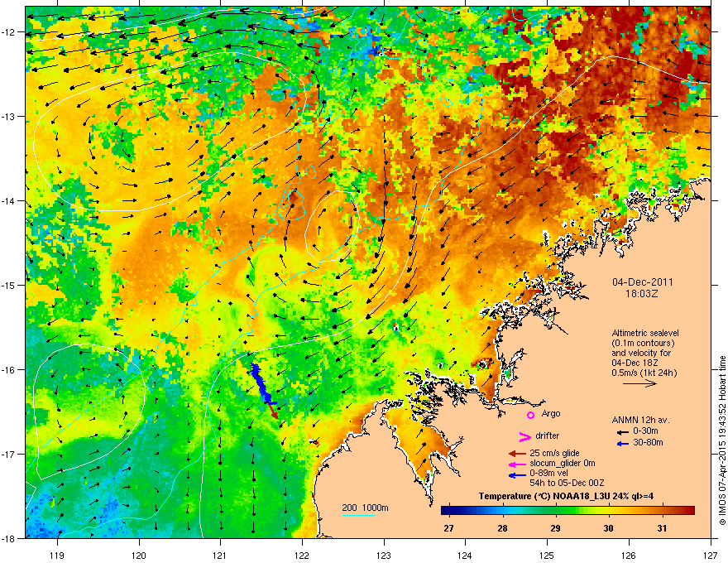The width and height of the screenshot is (728, 563).
Task: Click the temperature color bar
Action: 568,511
